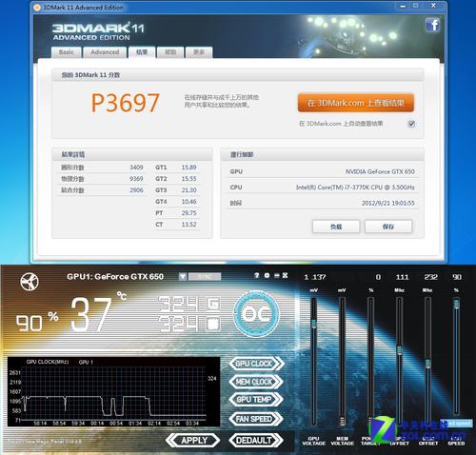Viewport: 476px width, 455px height.
Task: Click the GPU chip icon beside upper 324 reading
Action: pyautogui.click(x=213, y=304)
